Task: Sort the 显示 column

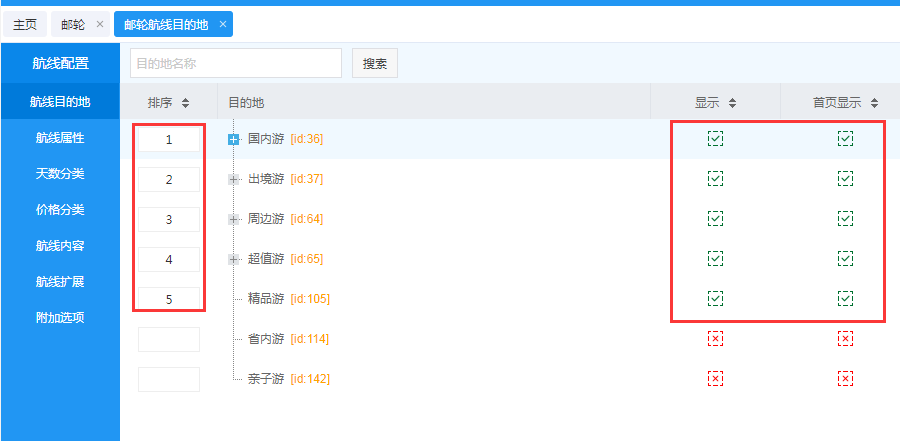Action: (x=732, y=103)
